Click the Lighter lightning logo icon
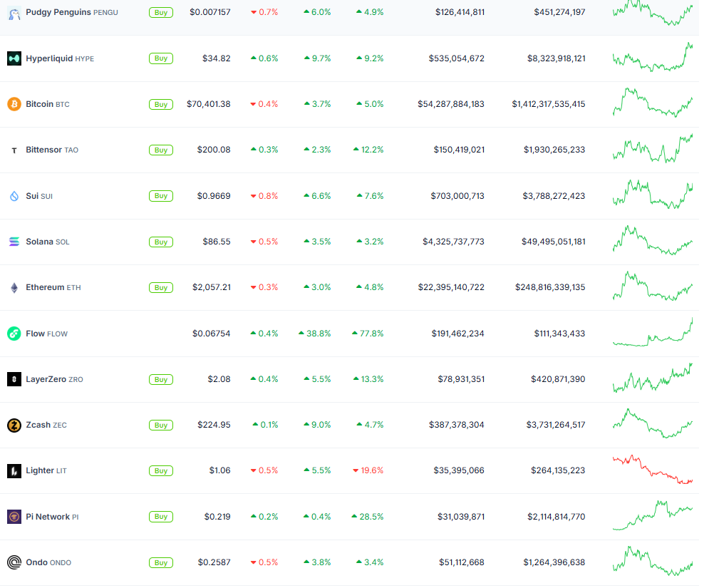Viewport: 714px width, 588px height. pyautogui.click(x=14, y=470)
